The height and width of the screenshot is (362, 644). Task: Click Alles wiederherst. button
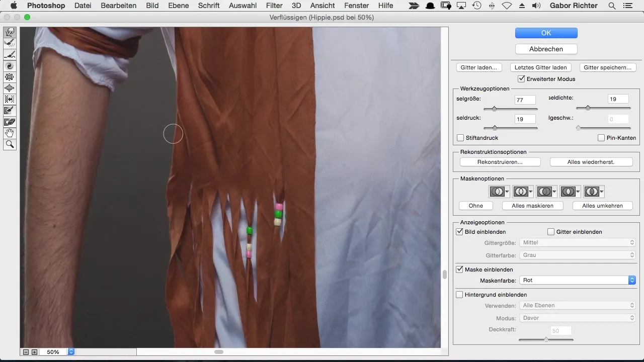pyautogui.click(x=591, y=162)
